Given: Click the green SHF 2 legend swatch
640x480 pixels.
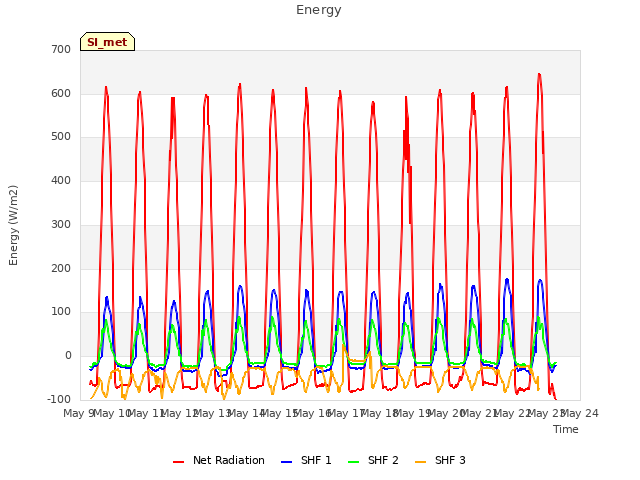Looking at the screenshot, I should coord(353,462).
